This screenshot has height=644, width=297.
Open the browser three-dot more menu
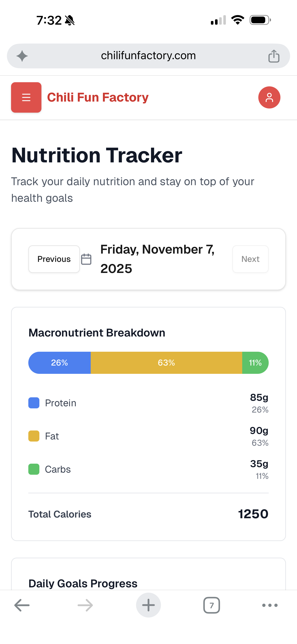coord(270,605)
